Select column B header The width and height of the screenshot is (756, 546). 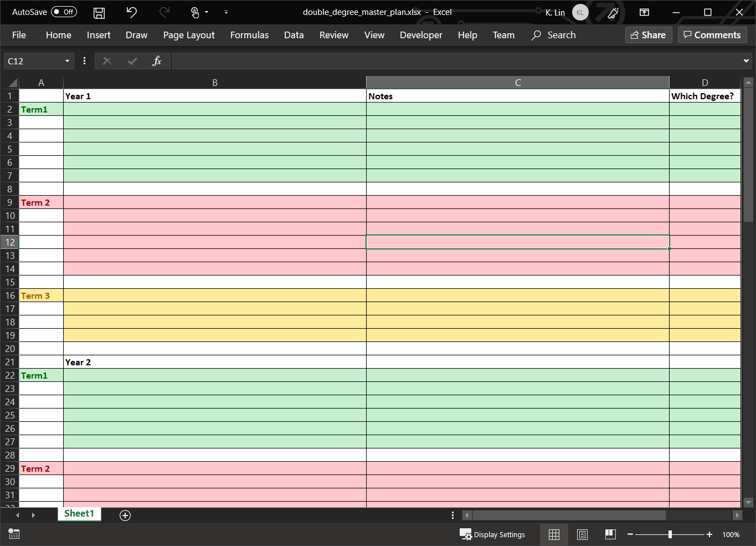click(215, 83)
